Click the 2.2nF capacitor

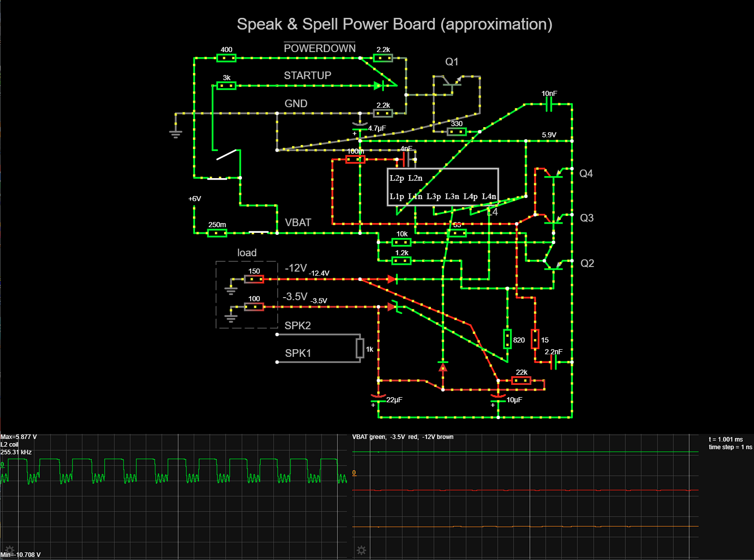[553, 362]
